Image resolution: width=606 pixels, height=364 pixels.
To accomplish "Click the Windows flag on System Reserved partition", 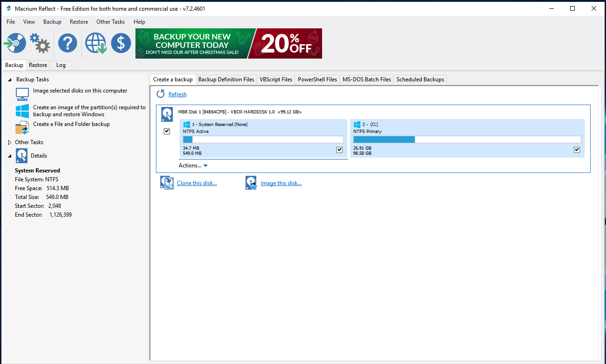I will coord(187,125).
